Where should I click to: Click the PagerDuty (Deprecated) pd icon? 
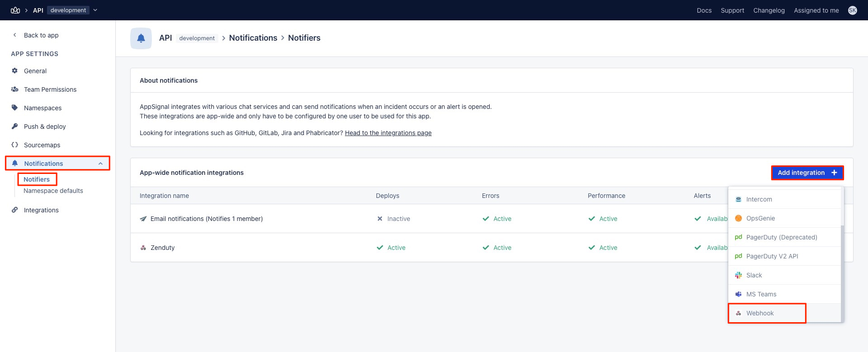[x=738, y=237]
